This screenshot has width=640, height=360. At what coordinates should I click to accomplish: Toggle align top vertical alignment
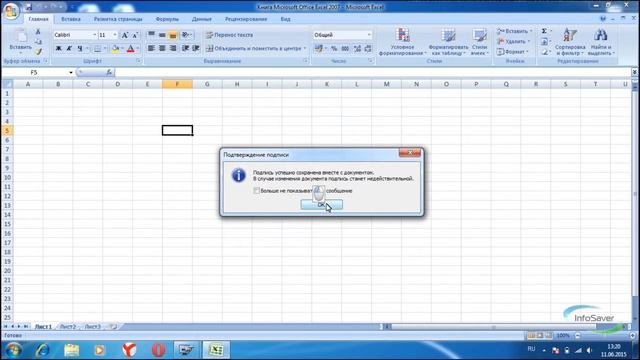coord(151,35)
